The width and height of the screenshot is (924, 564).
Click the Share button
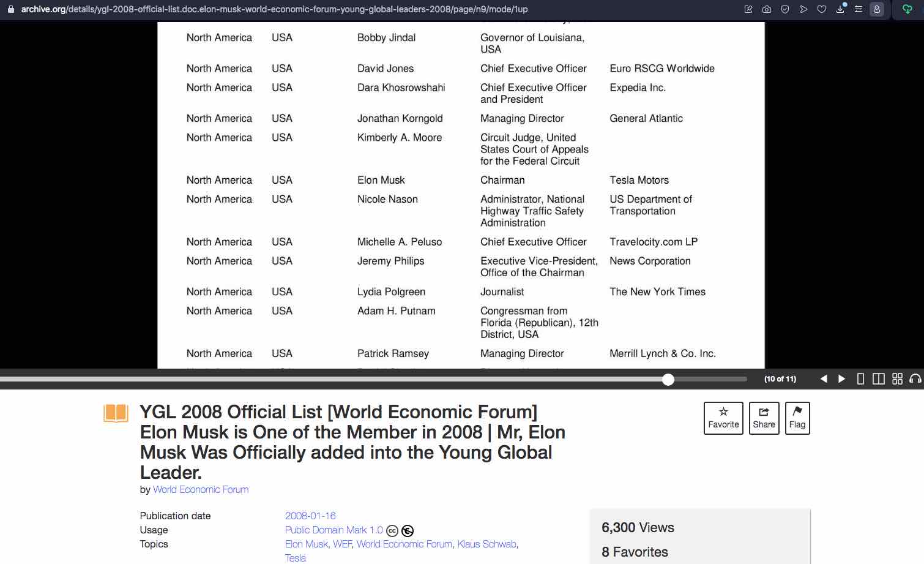[x=764, y=418]
